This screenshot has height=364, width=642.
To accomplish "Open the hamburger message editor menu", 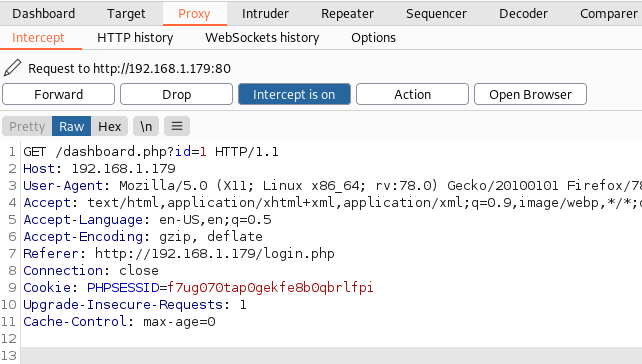I will point(177,126).
